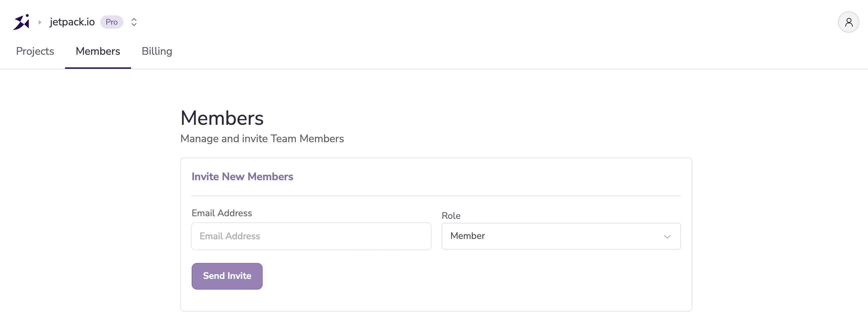The width and height of the screenshot is (868, 335).
Task: Open the Role dropdown showing Member
Action: (x=560, y=236)
